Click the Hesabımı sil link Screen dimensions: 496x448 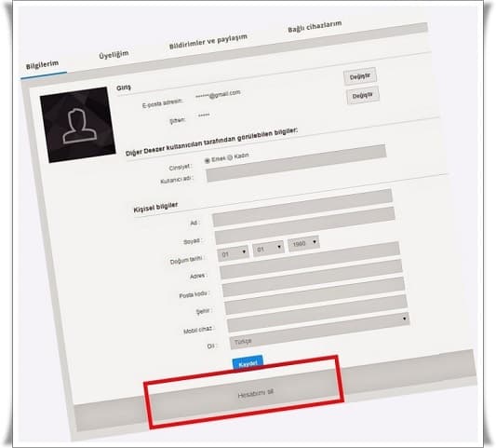tap(255, 394)
